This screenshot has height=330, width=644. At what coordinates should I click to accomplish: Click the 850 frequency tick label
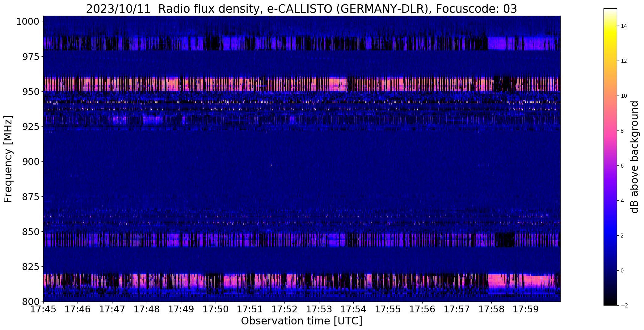point(31,232)
